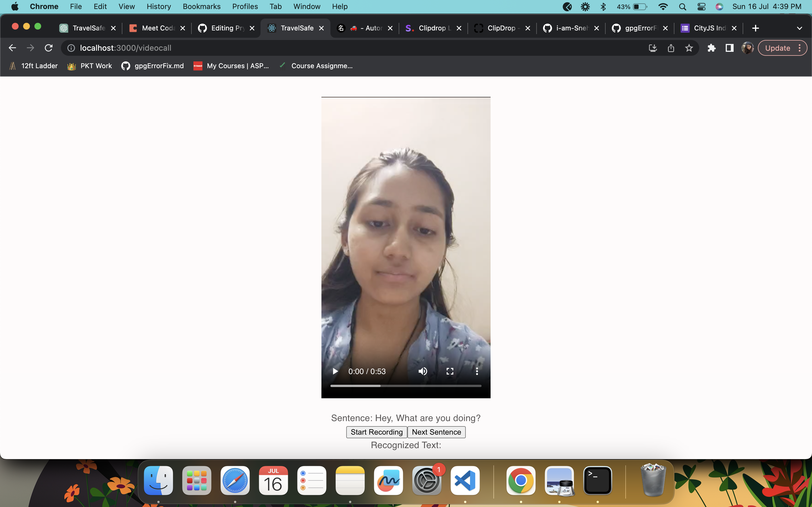Viewport: 812px width, 507px height.
Task: Bookmark this page with star icon
Action: [x=689, y=48]
